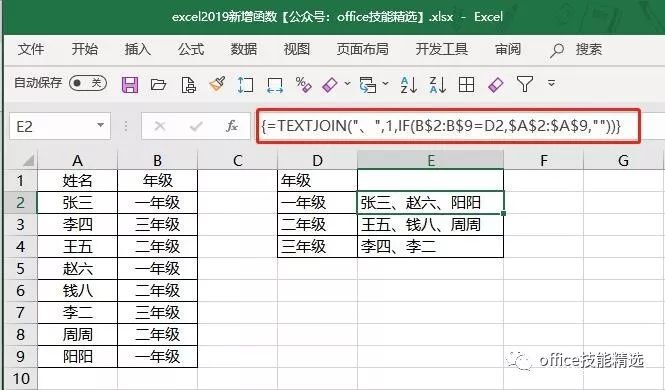Select row 5 header
Viewport: 665px width, 390px height.
tap(20, 269)
